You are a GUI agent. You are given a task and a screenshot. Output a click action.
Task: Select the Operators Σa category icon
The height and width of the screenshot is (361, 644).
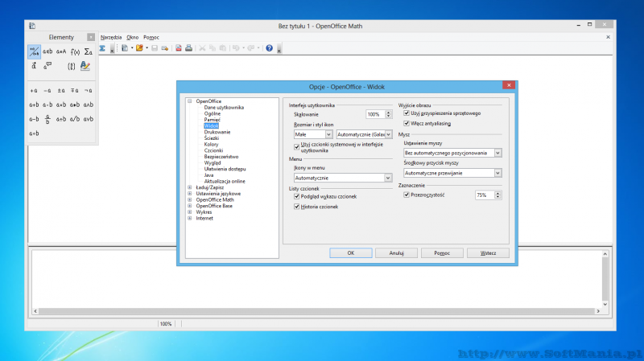[x=87, y=51]
